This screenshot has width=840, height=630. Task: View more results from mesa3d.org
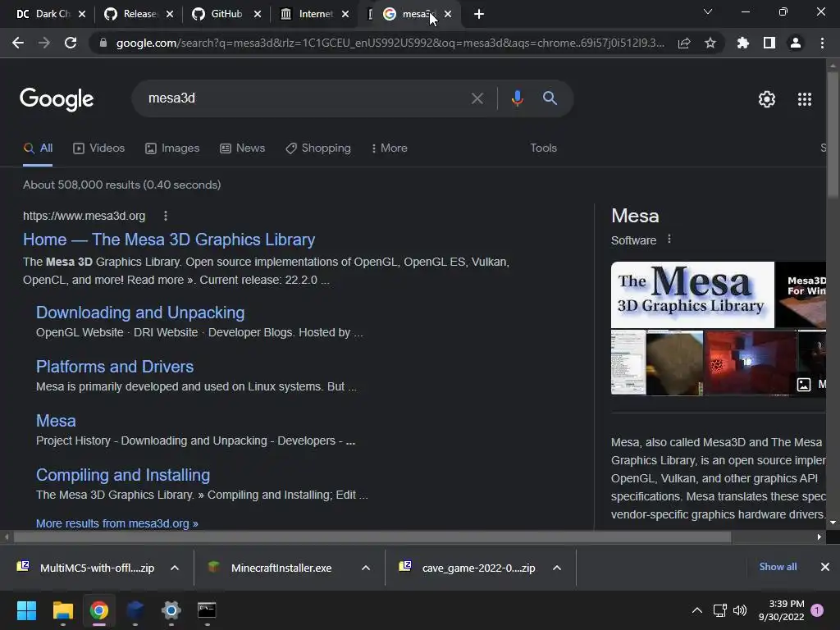(116, 523)
